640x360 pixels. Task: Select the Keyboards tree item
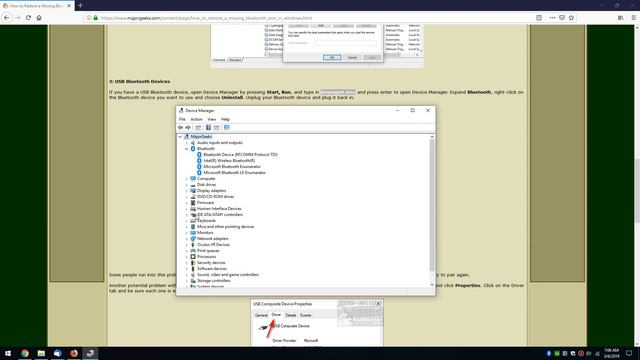pyautogui.click(x=206, y=221)
